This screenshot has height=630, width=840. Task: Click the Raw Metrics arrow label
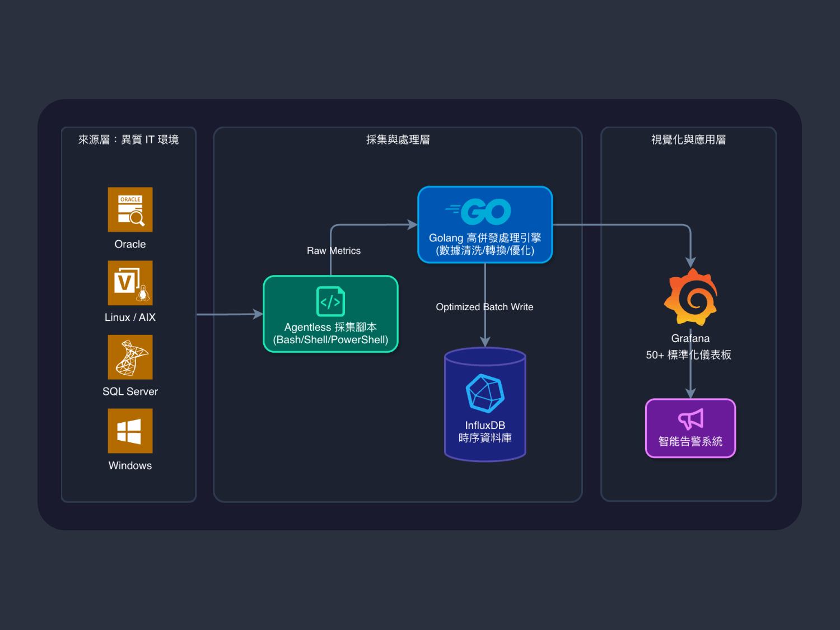tap(334, 251)
